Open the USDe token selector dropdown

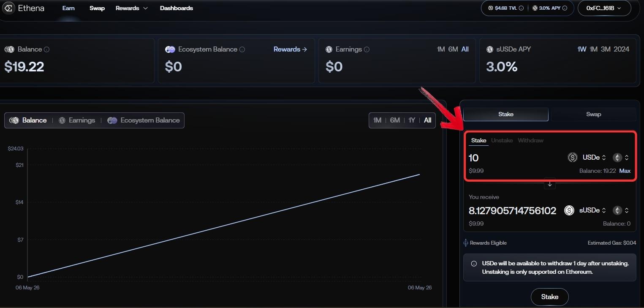click(595, 158)
